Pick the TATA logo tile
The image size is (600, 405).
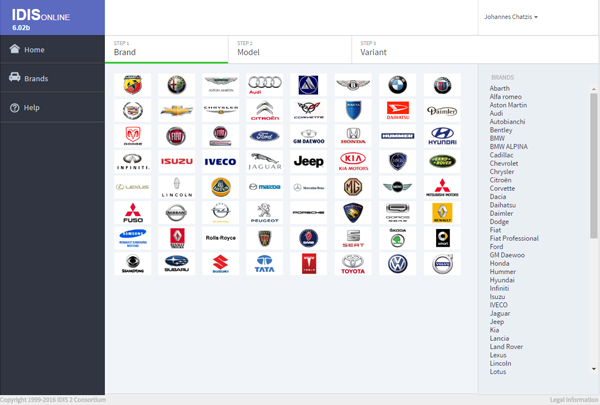pos(264,263)
